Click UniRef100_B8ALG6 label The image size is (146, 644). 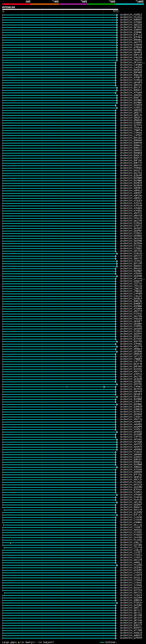[x=131, y=75]
